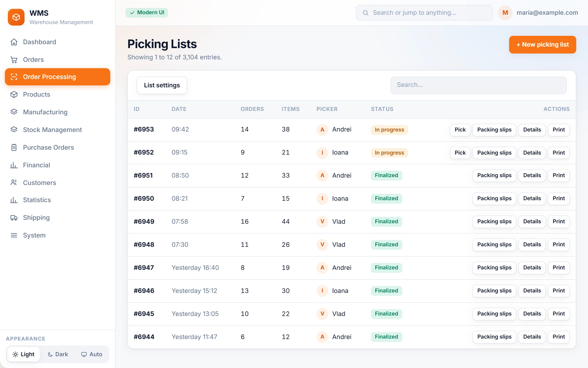
Task: Toggle the Modern UI badge
Action: click(x=147, y=13)
